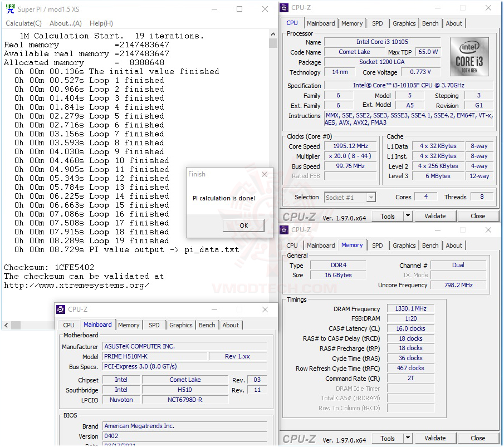Switch to CPU tab in Memory CPU-Z window
504x447 pixels.
[x=292, y=245]
